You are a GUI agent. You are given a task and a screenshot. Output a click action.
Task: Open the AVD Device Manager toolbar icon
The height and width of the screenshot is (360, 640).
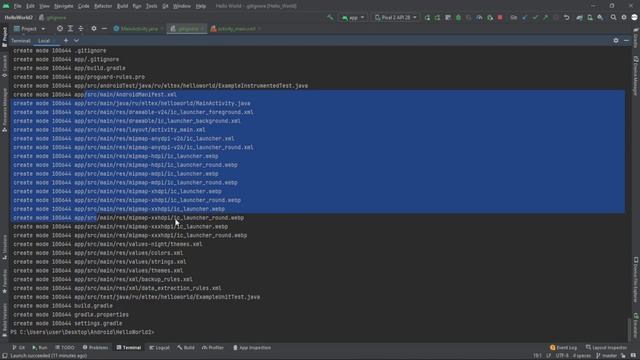(x=590, y=18)
